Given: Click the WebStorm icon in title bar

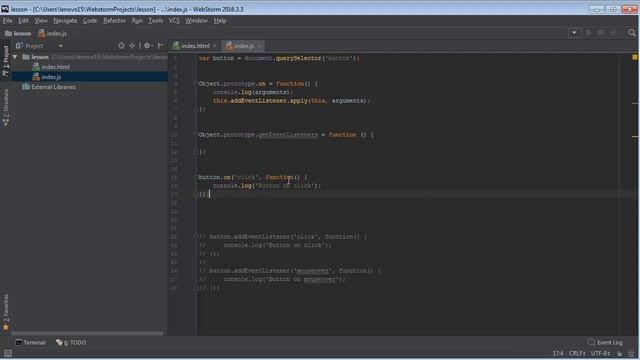Looking at the screenshot, I should pyautogui.click(x=5, y=9).
